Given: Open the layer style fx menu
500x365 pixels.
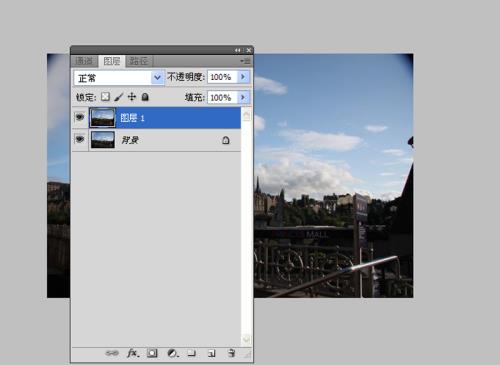Looking at the screenshot, I should point(133,353).
